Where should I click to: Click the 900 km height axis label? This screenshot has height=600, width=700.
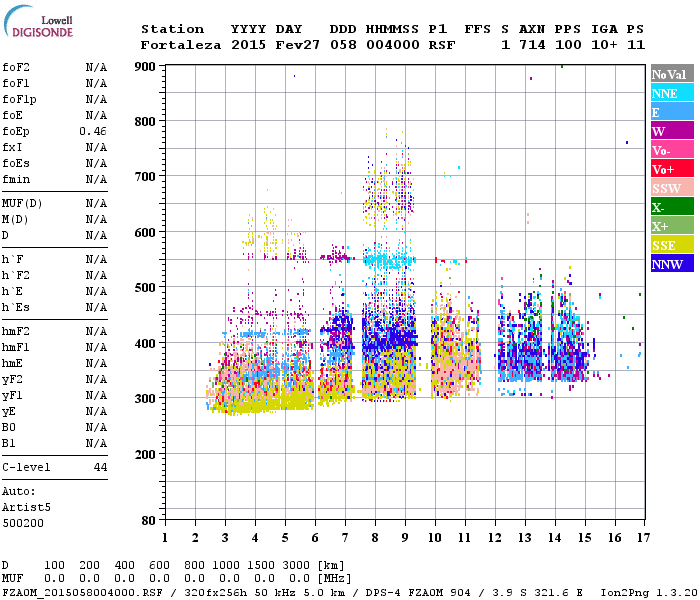coord(145,67)
